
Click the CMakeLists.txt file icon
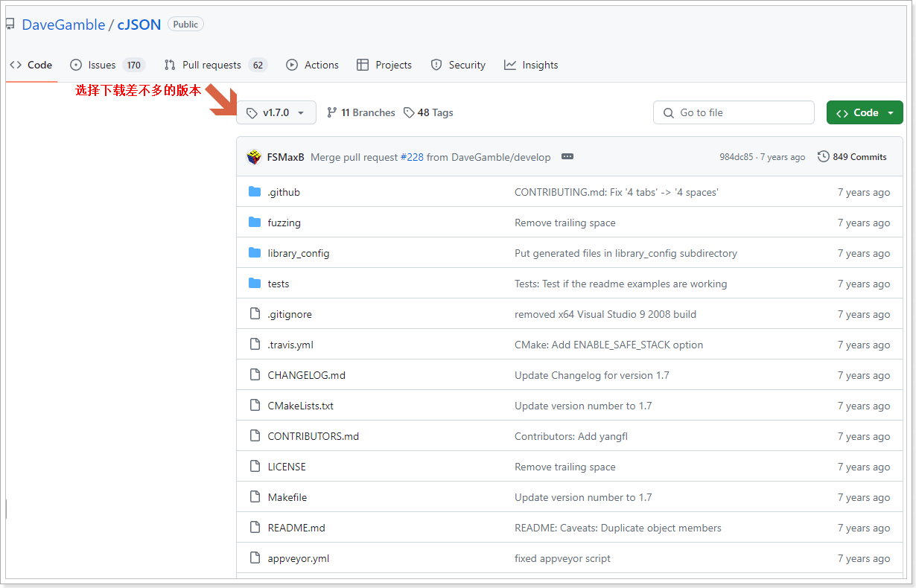click(255, 406)
